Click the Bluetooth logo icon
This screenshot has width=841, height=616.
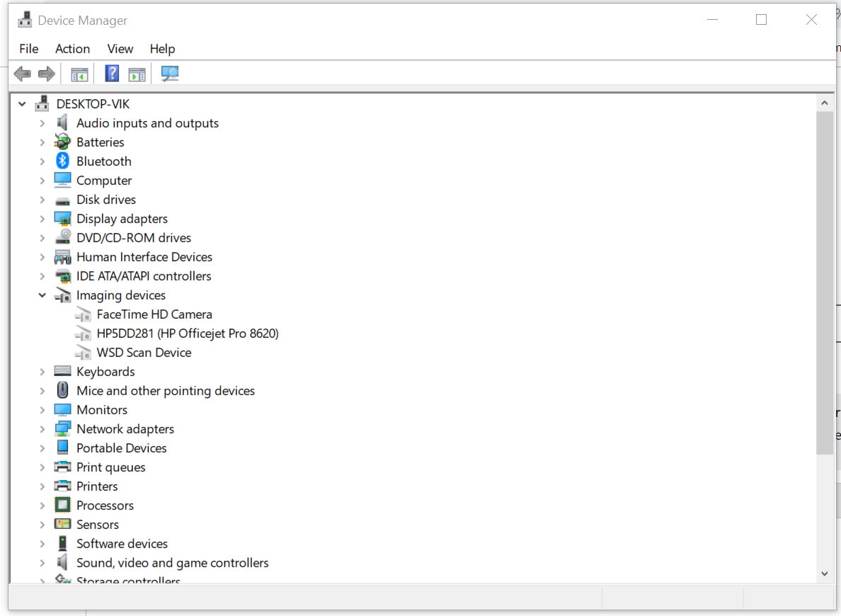pos(62,161)
